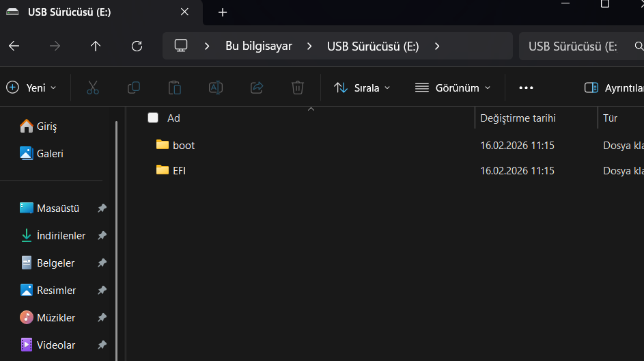
Task: Click the Rename icon in toolbar
Action: tap(216, 88)
